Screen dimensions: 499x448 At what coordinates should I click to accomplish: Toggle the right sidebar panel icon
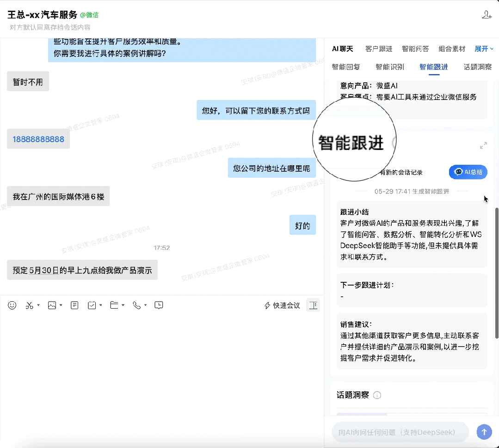click(x=313, y=305)
